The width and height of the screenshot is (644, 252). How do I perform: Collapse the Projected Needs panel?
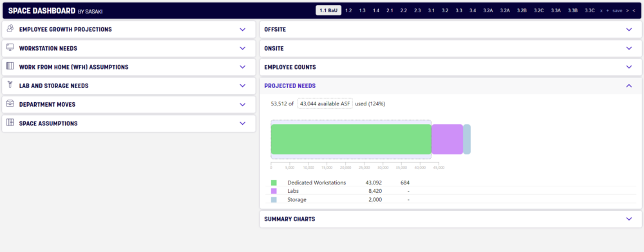coord(629,85)
